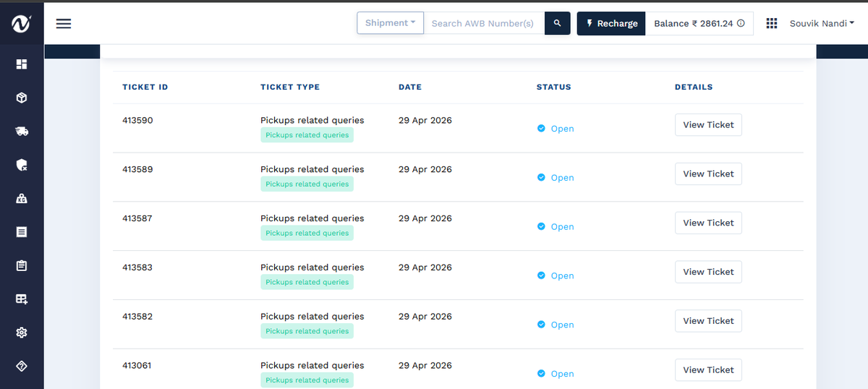Image resolution: width=868 pixels, height=389 pixels.
Task: Click the Recharge button
Action: [x=611, y=23]
